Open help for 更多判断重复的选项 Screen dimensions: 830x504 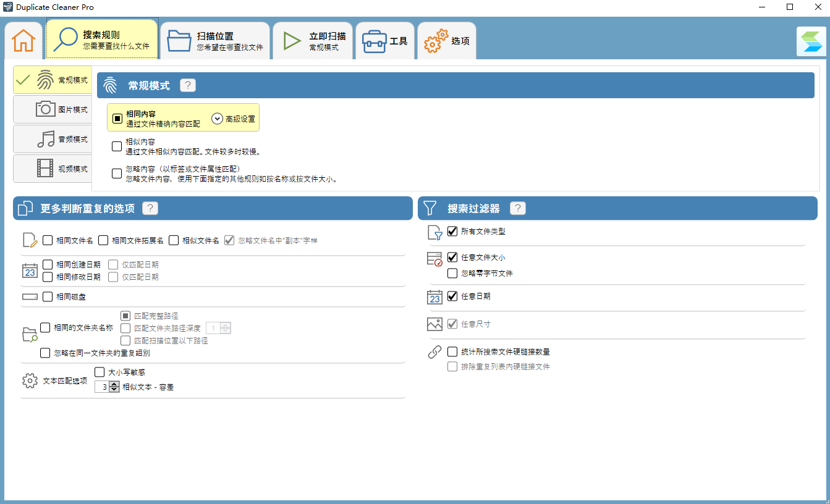[x=150, y=208]
